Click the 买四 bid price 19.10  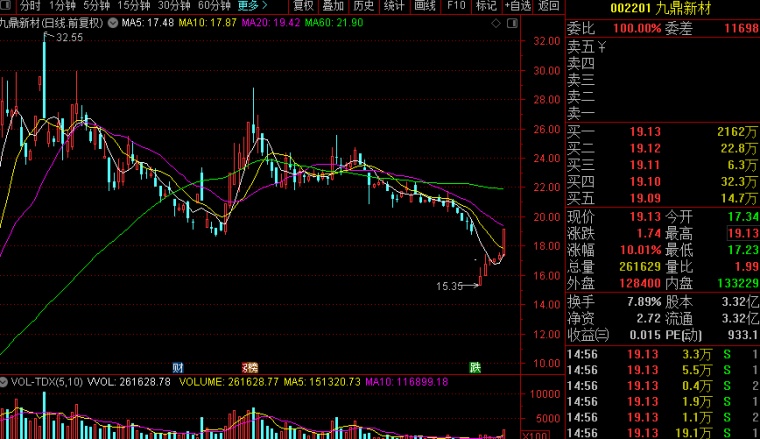coord(645,182)
